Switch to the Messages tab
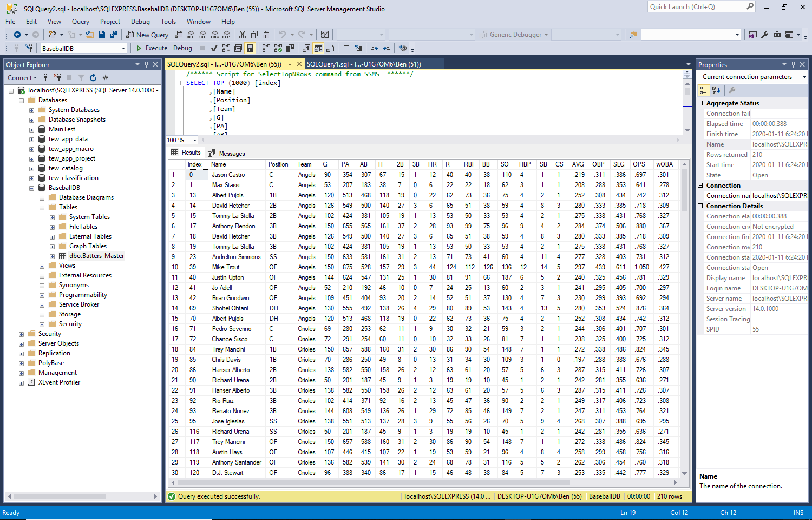Viewport: 812px width, 520px height. point(227,154)
